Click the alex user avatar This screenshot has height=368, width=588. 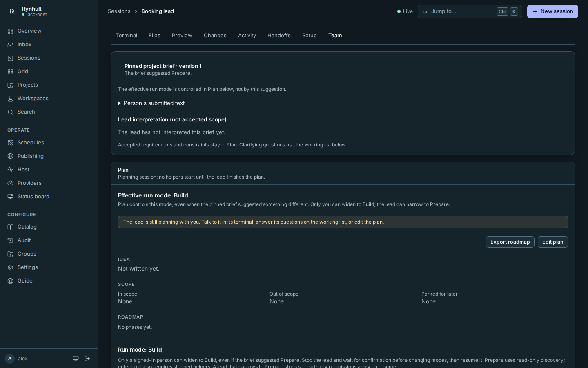coord(10,359)
